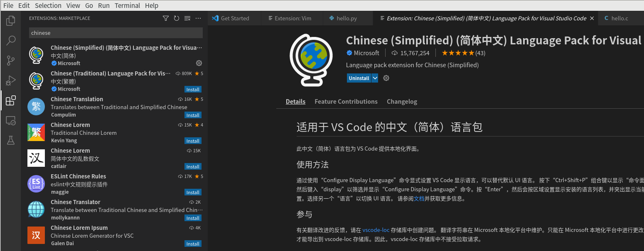The width and height of the screenshot is (644, 251).
Task: Open Run and Debug view
Action: (x=11, y=80)
